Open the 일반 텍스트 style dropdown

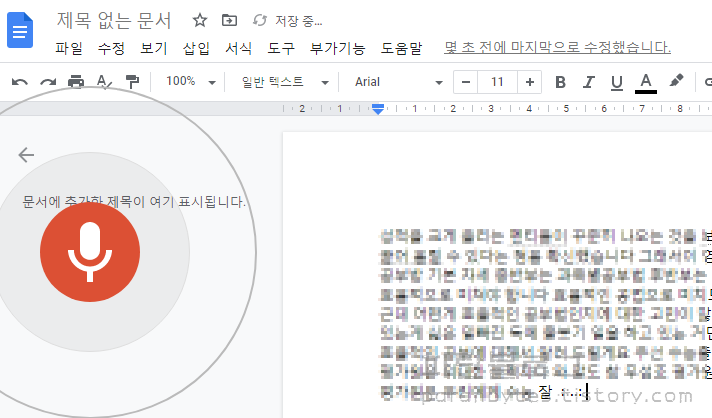click(x=285, y=82)
